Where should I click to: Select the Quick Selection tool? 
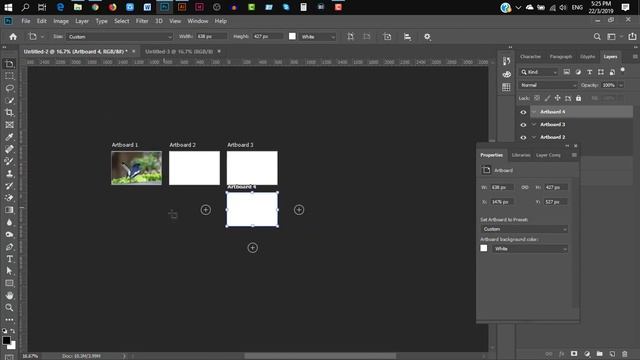pyautogui.click(x=9, y=100)
